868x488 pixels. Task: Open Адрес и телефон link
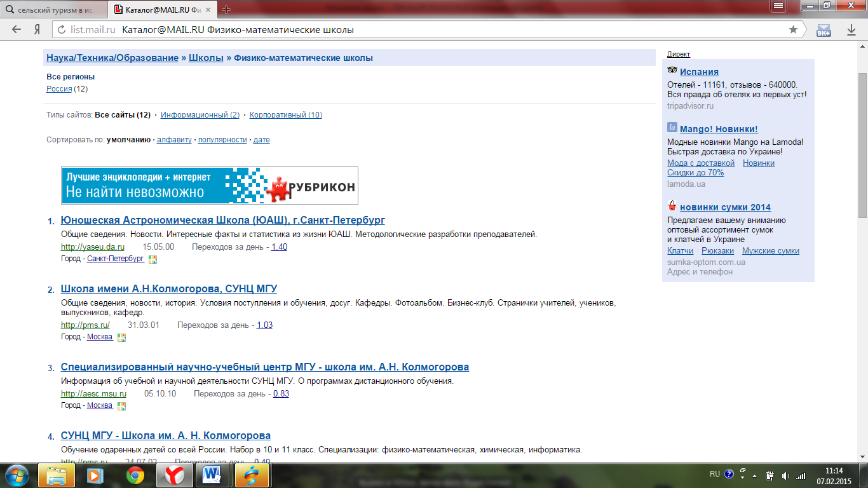(x=700, y=272)
